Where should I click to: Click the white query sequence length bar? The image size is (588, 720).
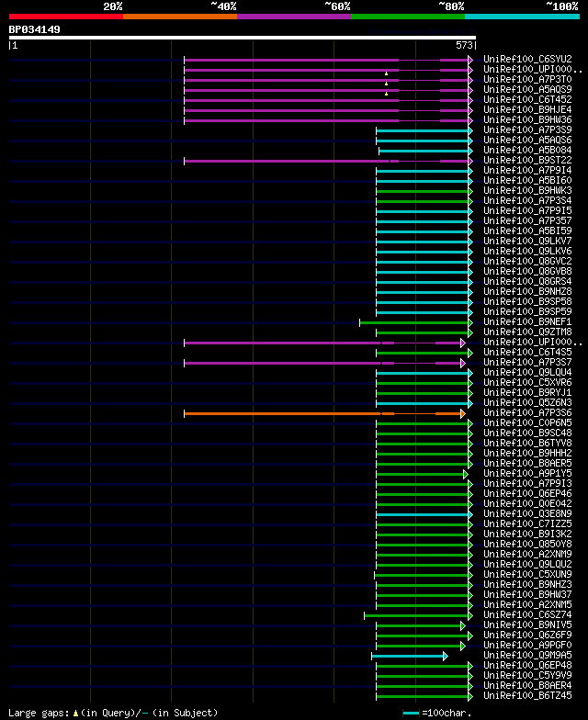click(x=243, y=38)
